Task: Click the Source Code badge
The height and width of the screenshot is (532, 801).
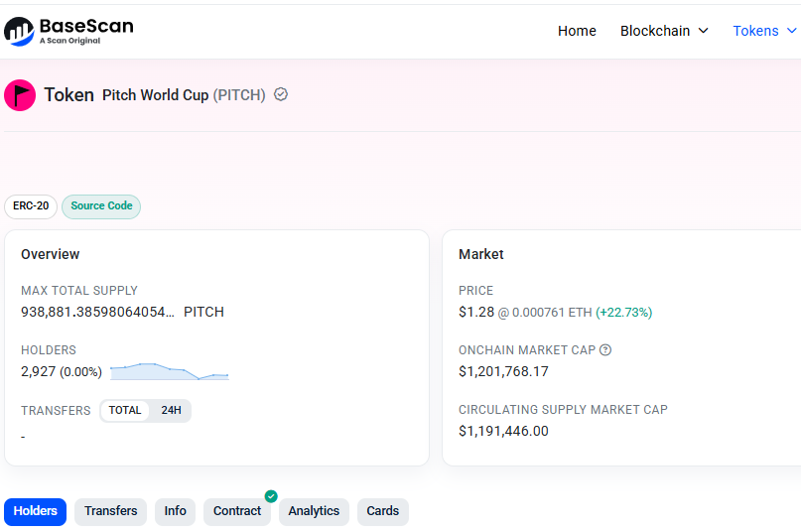Action: (101, 206)
